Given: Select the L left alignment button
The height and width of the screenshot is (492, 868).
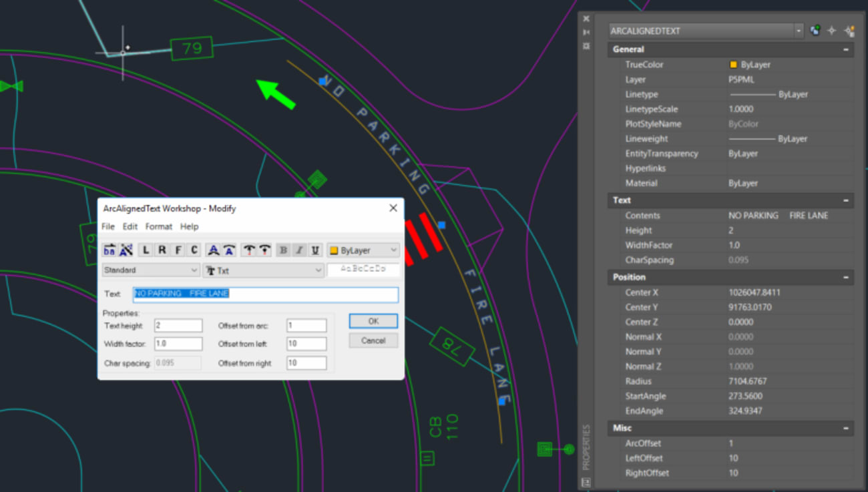Looking at the screenshot, I should (x=146, y=250).
